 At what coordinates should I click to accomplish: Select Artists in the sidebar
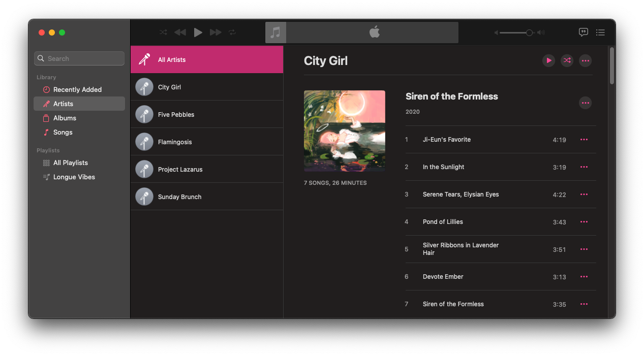pos(79,104)
